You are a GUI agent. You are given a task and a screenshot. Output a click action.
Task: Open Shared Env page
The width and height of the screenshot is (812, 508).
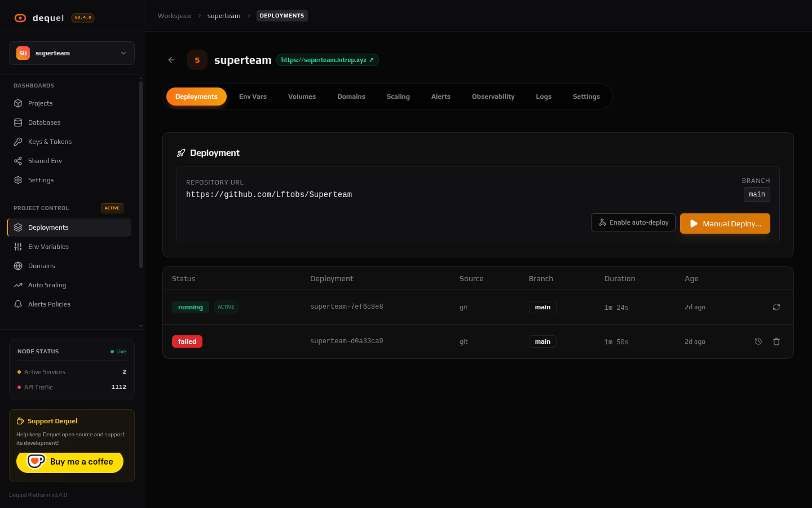[x=69, y=161]
